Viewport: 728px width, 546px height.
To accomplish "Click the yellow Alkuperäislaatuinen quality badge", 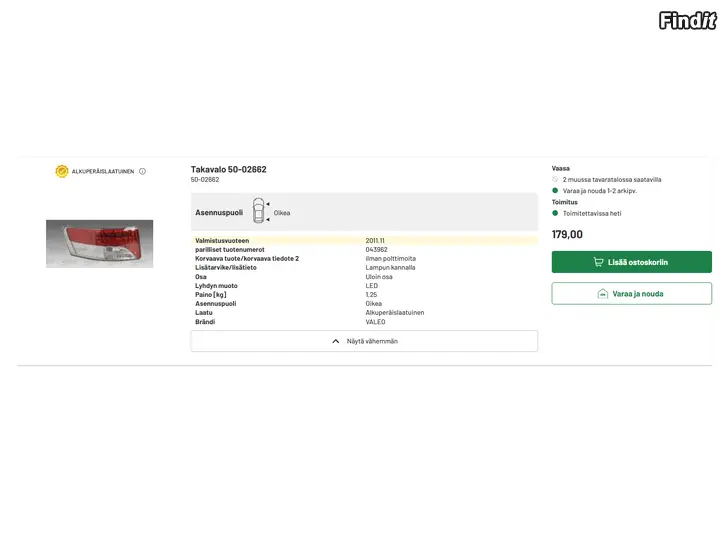I will coord(62,171).
